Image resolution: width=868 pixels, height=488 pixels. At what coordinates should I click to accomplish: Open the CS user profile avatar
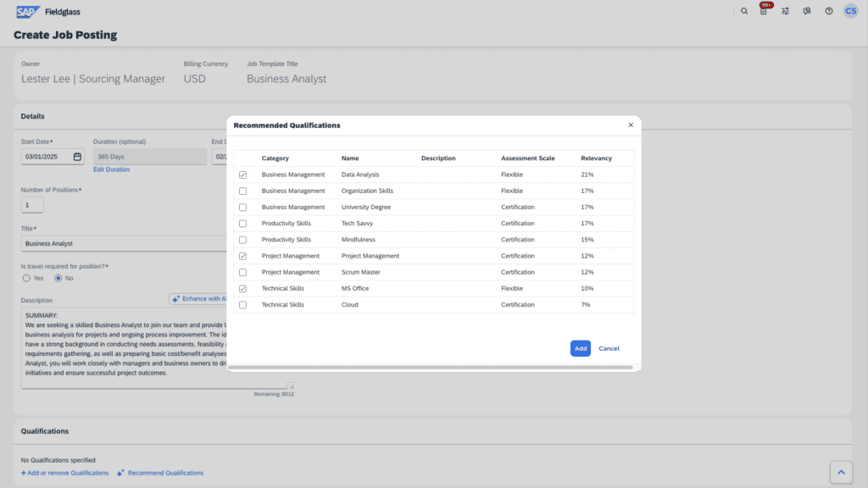click(850, 11)
